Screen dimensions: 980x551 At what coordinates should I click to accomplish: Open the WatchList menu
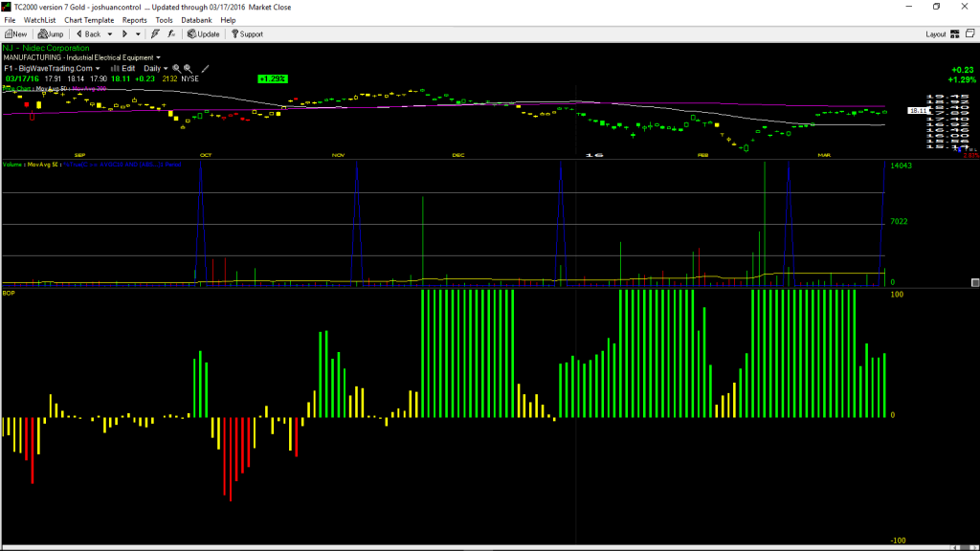click(39, 20)
